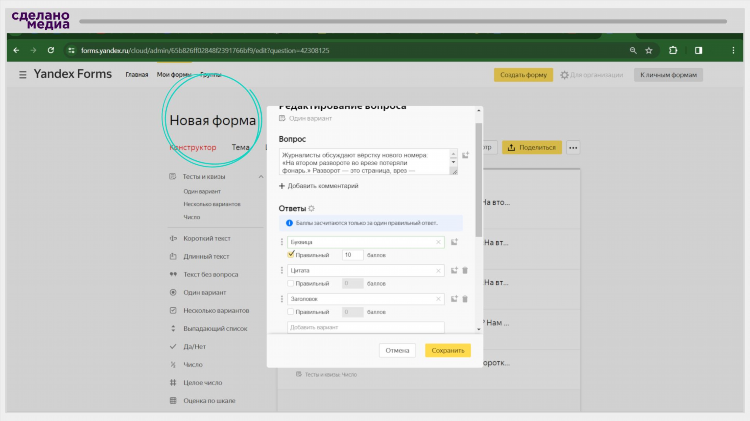Open Группы in top navigation
This screenshot has height=421, width=750.
click(x=211, y=75)
